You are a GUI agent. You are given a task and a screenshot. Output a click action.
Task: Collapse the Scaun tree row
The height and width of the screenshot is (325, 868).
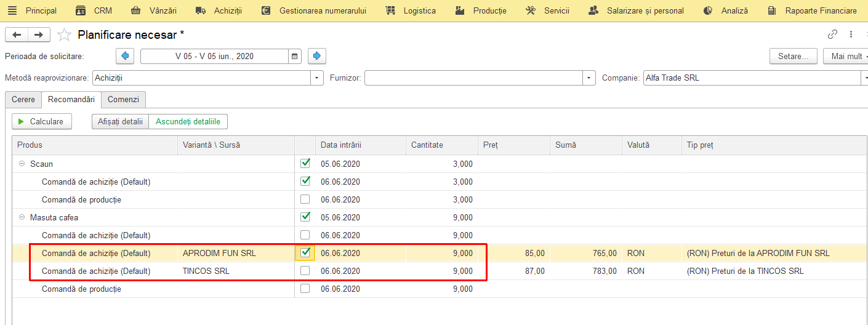(x=22, y=164)
